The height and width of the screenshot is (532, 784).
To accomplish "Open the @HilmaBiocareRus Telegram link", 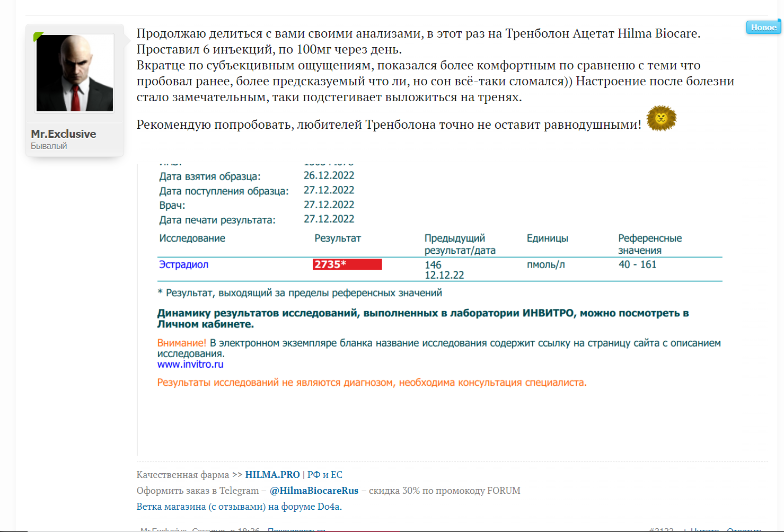I will point(314,491).
